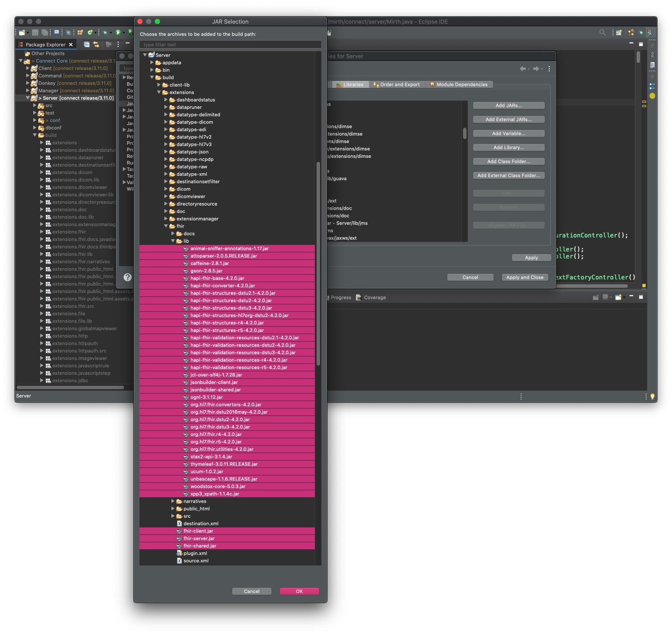Click the lightbulb icon in status bar

(652, 397)
